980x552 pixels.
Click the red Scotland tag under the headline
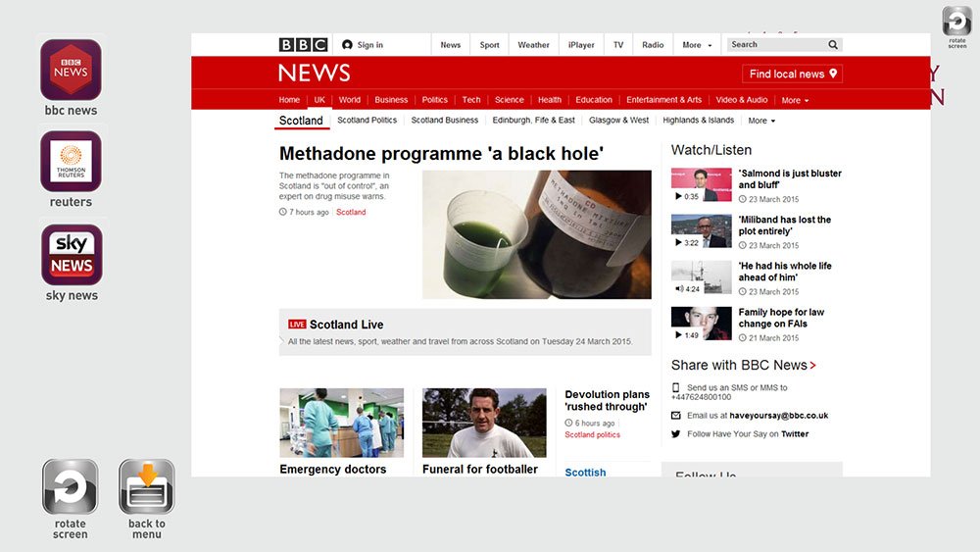click(351, 213)
